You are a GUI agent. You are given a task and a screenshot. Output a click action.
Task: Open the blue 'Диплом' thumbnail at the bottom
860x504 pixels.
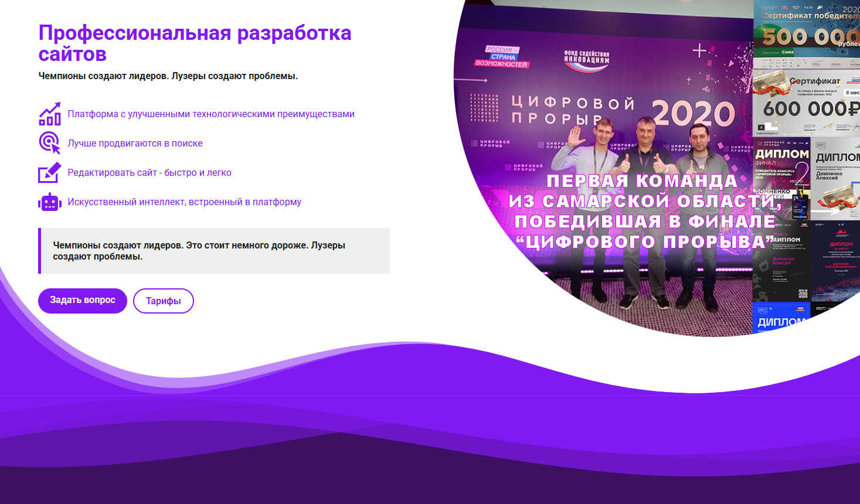[781, 318]
